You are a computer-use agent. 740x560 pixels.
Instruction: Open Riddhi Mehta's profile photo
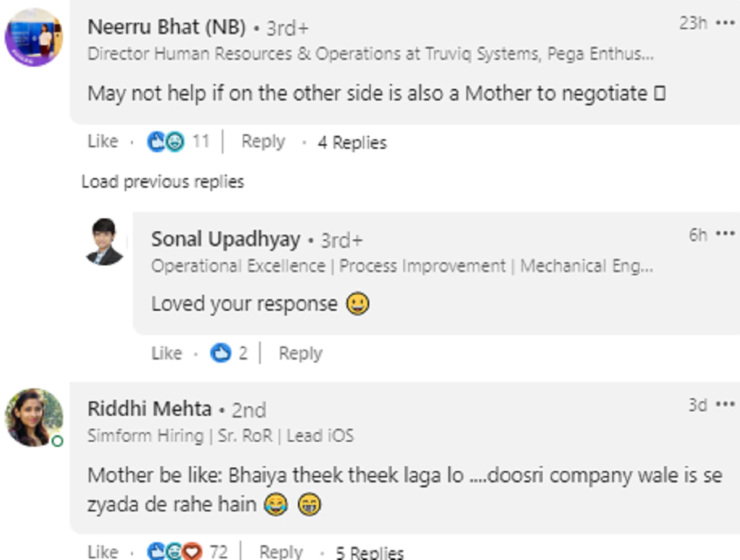[34, 417]
